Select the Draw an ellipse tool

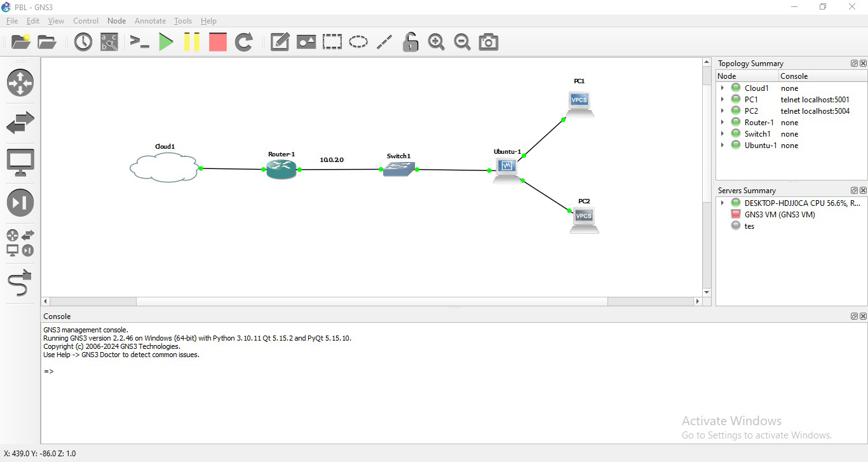(358, 42)
